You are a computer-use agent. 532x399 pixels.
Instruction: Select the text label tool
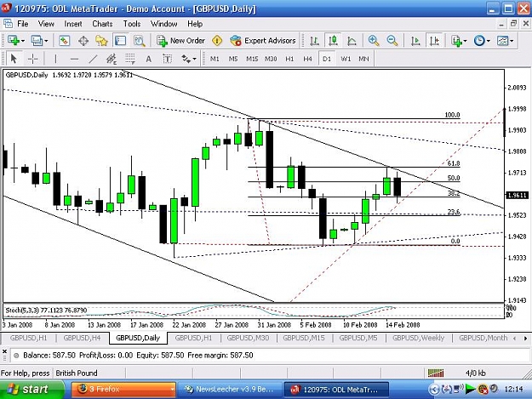point(168,59)
